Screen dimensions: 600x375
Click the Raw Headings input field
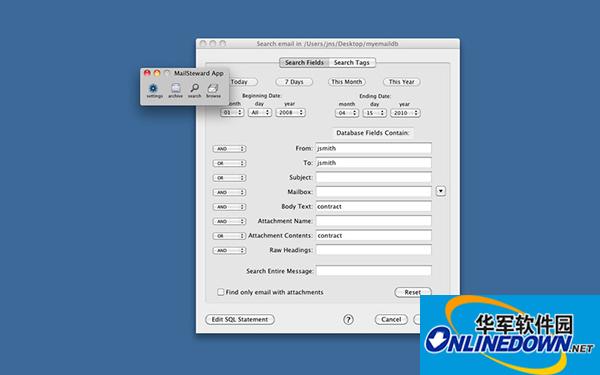[373, 250]
